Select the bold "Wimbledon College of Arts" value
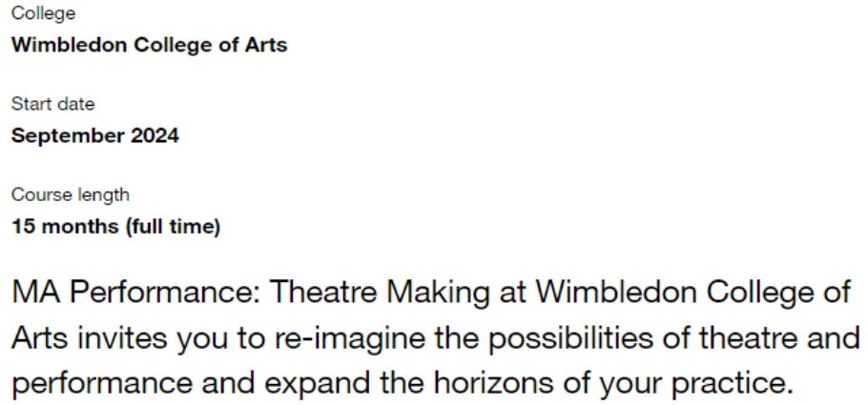 pos(150,45)
